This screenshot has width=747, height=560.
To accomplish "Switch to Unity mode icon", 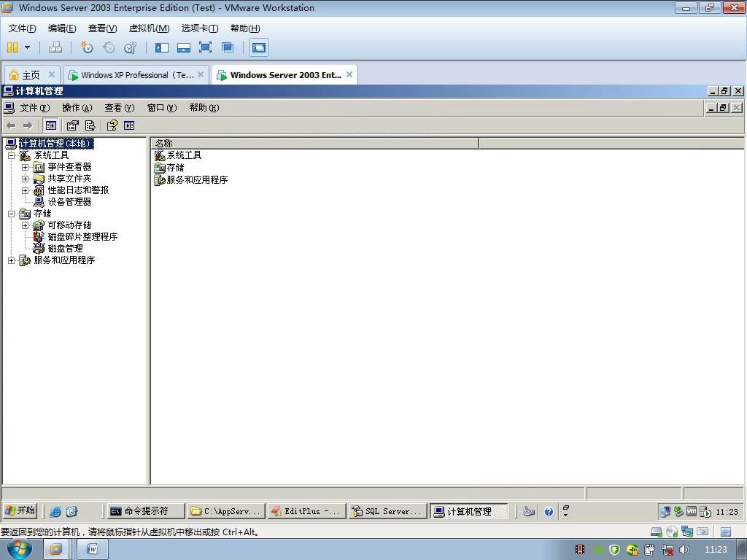I will pyautogui.click(x=228, y=47).
